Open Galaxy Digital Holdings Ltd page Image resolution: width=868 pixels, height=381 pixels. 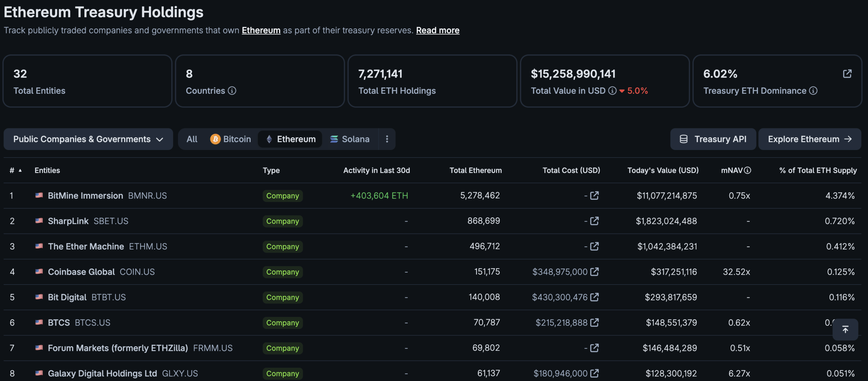[102, 373]
